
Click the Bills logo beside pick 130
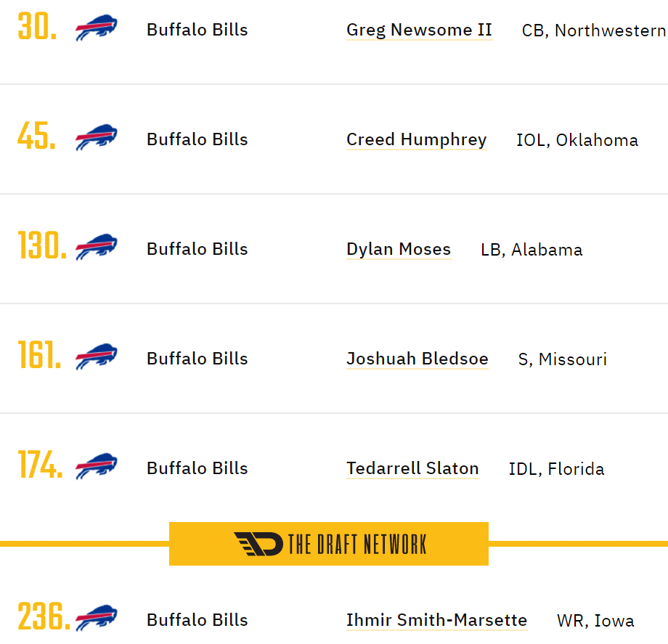[x=97, y=247]
